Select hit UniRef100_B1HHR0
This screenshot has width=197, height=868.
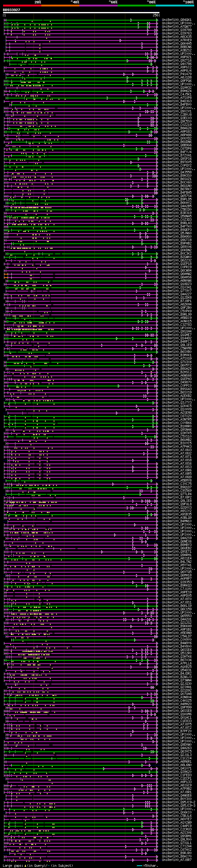[177, 426]
